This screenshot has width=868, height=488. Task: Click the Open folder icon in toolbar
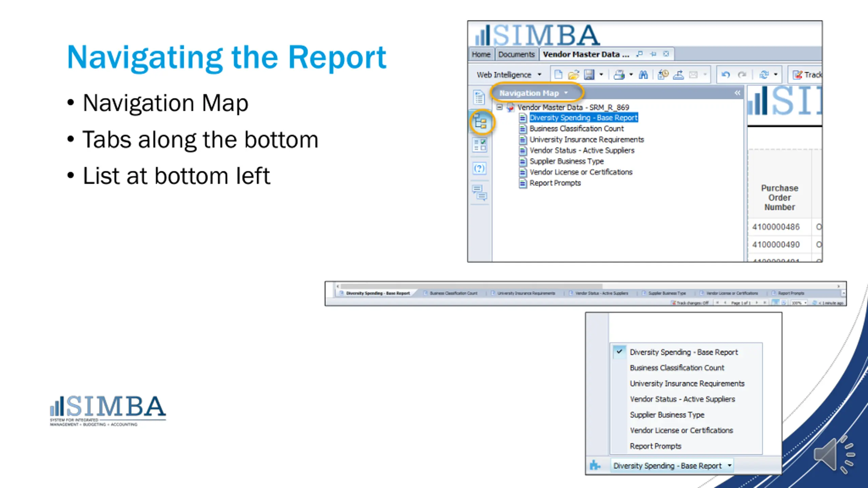tap(573, 75)
